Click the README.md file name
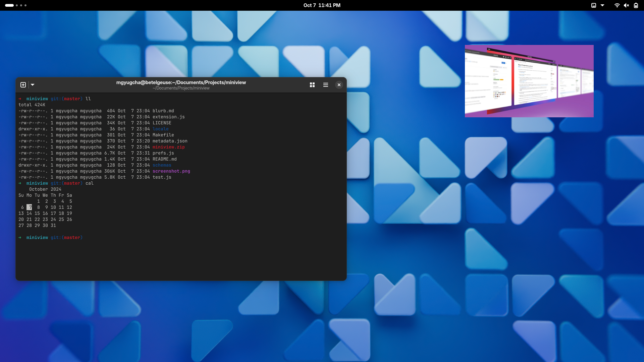Viewport: 644px width, 362px height. point(165,159)
